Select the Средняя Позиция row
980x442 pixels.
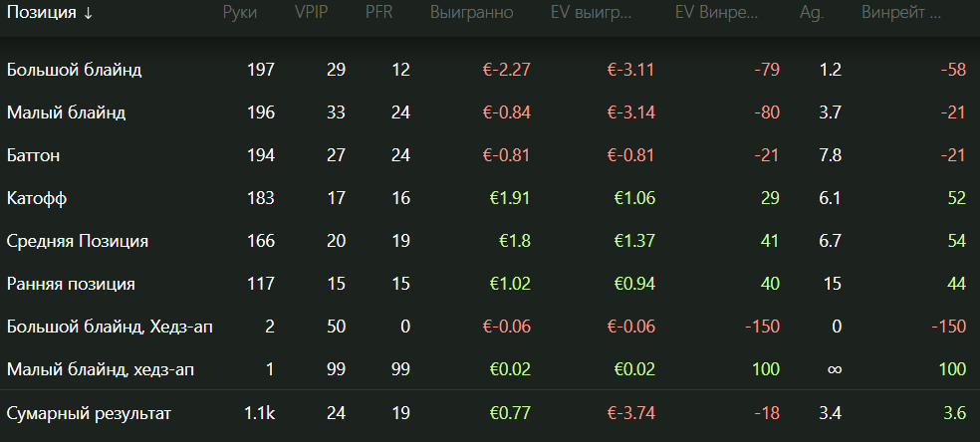pos(490,241)
